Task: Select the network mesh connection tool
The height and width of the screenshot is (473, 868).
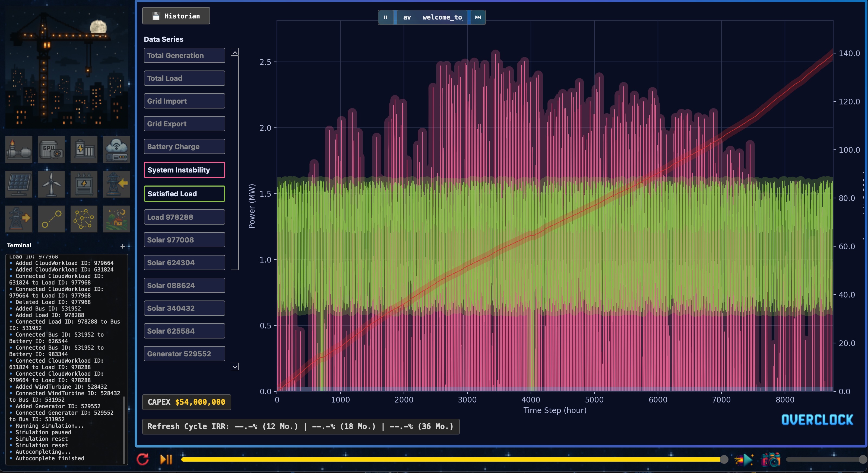Action: 84,219
